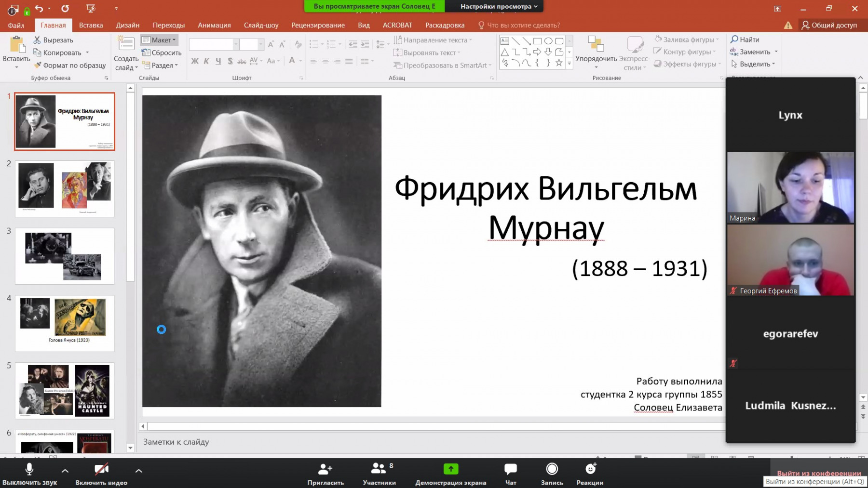
Task: Click the Arrange (Упорядочить) shapes icon
Action: tap(596, 45)
